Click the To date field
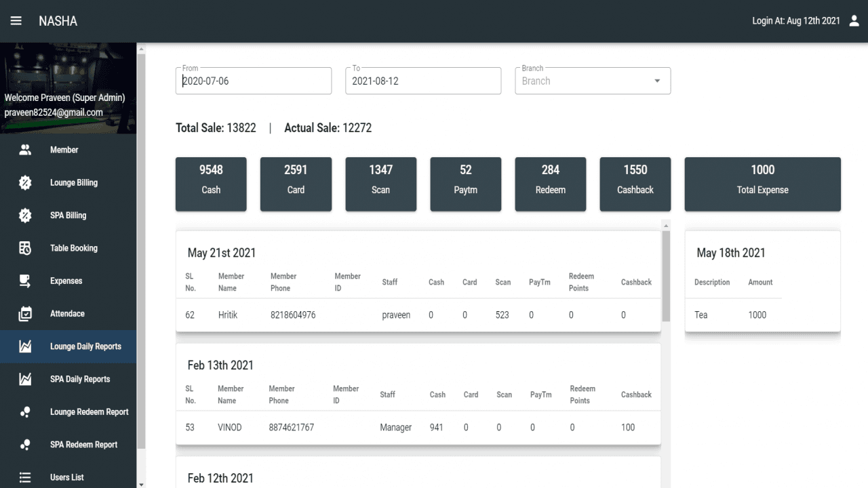 coord(423,81)
